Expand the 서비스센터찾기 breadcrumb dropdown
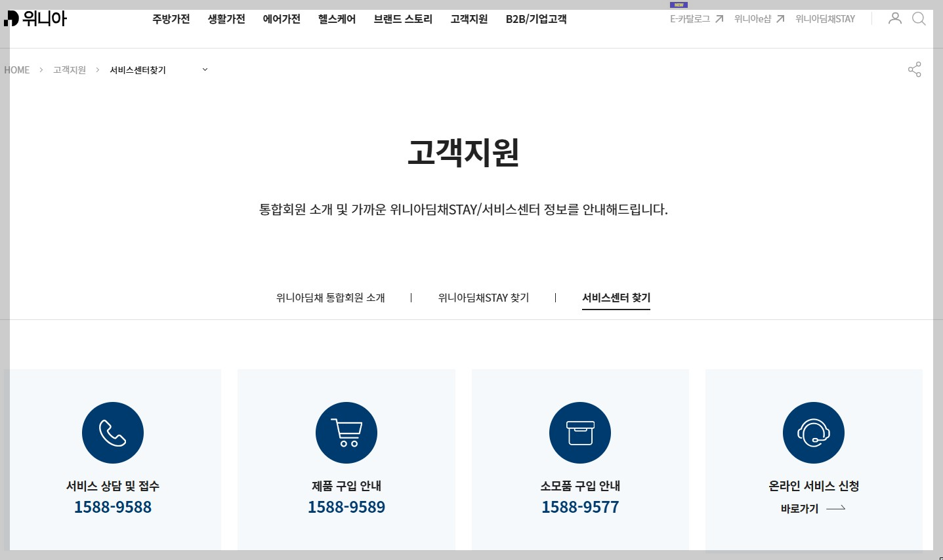This screenshot has height=560, width=943. [x=205, y=70]
